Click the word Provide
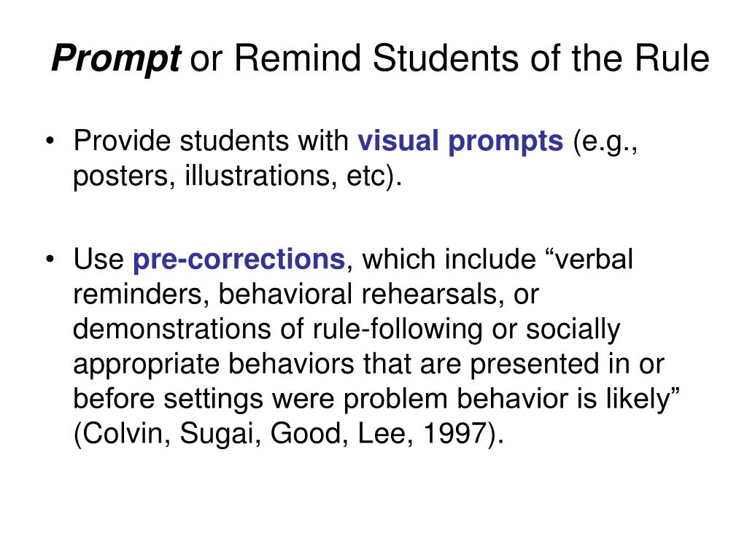Image resolution: width=747 pixels, height=560 pixels. click(122, 141)
